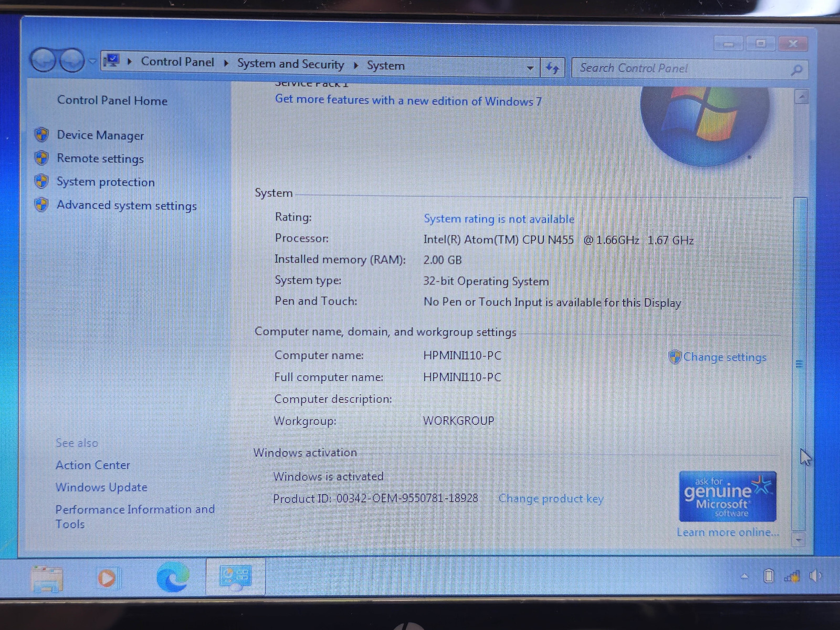Select Control Panel in breadcrumb
The width and height of the screenshot is (840, 630).
(x=177, y=62)
